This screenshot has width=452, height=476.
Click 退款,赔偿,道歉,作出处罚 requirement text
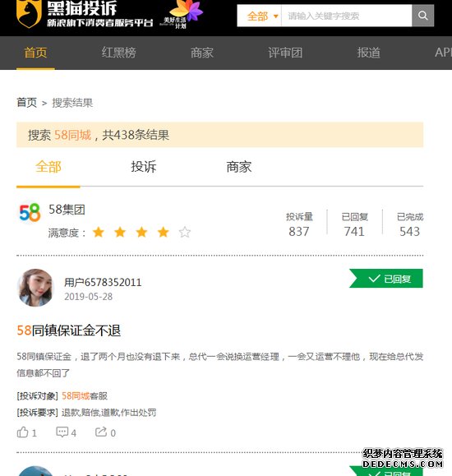pyautogui.click(x=108, y=413)
